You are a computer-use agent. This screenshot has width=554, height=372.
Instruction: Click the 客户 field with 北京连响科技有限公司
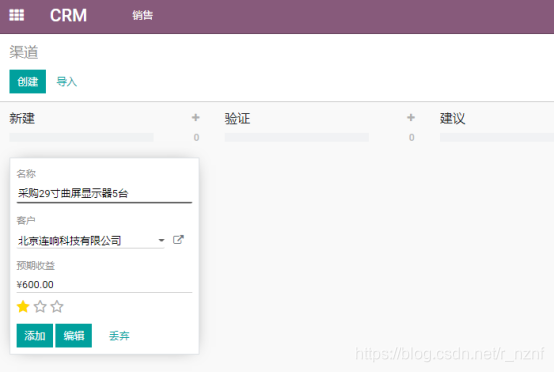[x=90, y=241]
